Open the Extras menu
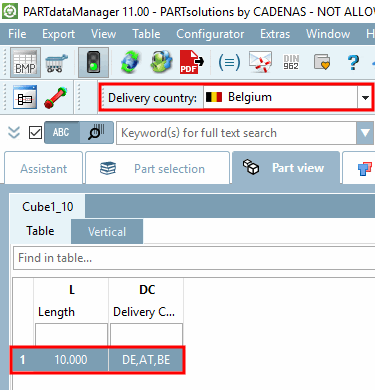 click(275, 34)
